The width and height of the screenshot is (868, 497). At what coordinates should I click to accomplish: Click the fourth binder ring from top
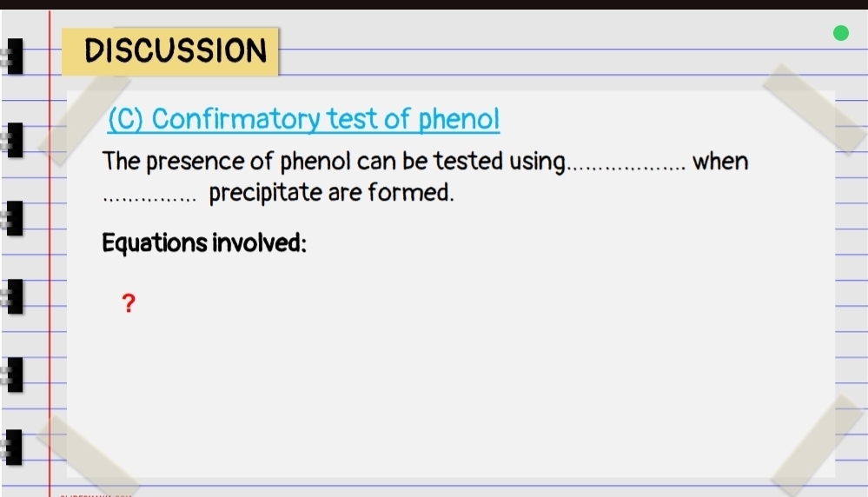[15, 296]
